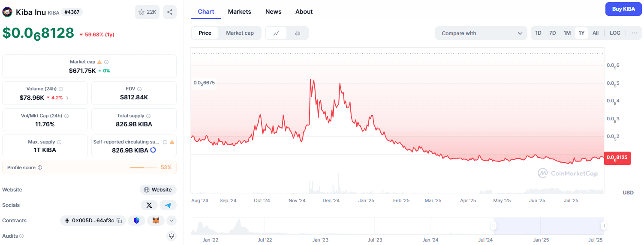Show Profile score info icon
The height and width of the screenshot is (245, 644).
[x=40, y=167]
